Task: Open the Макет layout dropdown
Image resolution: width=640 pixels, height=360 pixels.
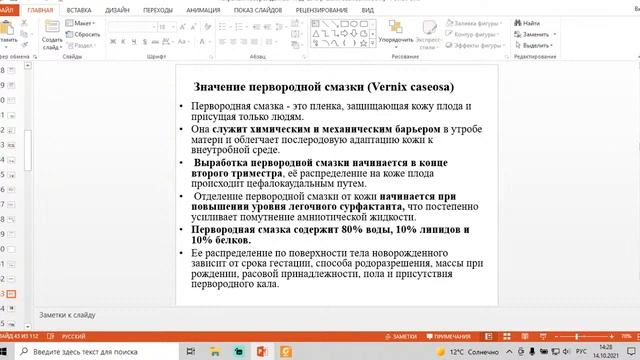Action: [80, 23]
